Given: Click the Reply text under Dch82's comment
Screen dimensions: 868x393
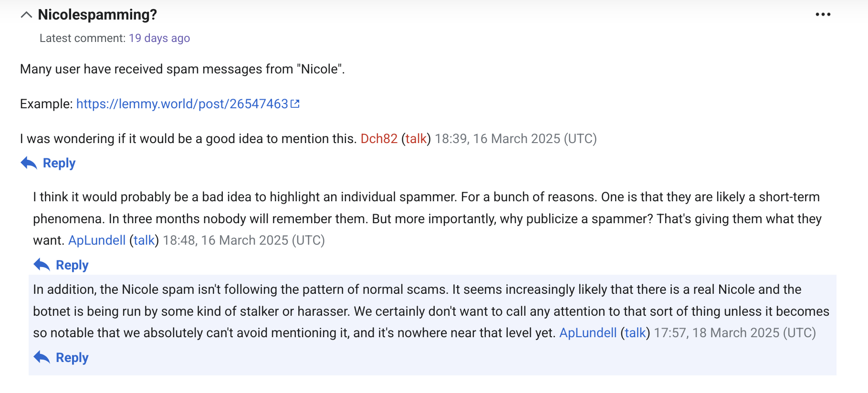Looking at the screenshot, I should coord(59,163).
